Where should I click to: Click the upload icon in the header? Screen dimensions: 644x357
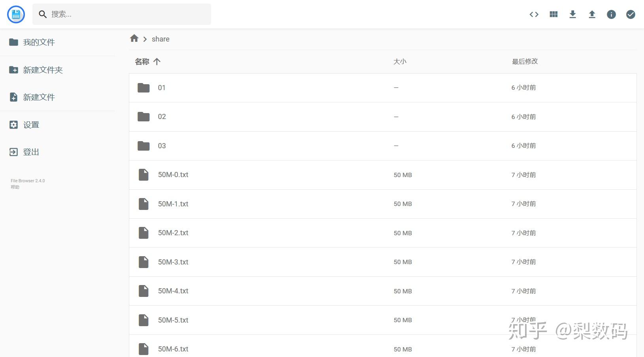point(592,15)
